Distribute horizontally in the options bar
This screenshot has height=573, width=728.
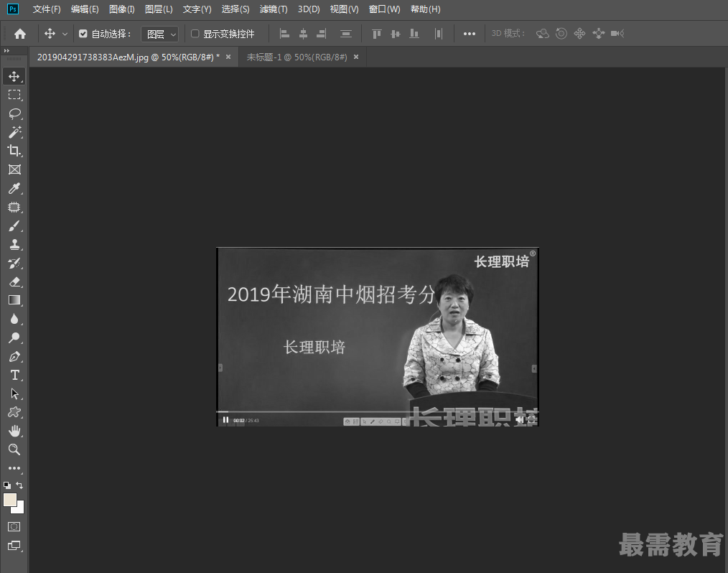[438, 34]
